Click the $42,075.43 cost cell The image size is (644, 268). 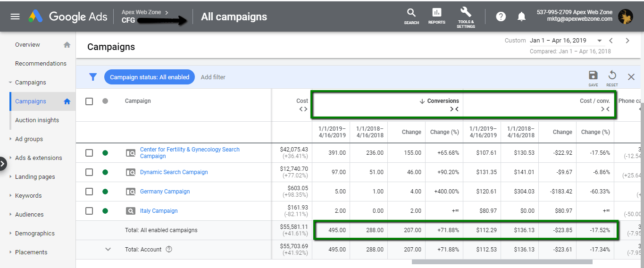click(294, 150)
